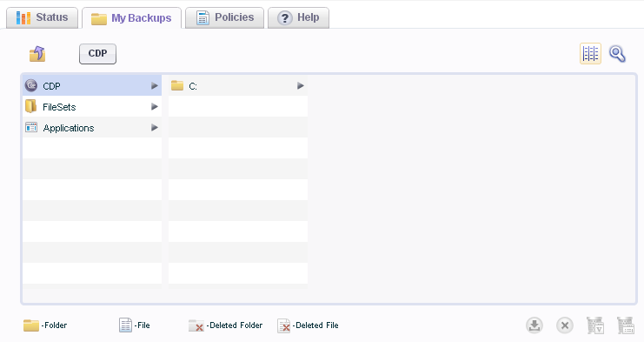Click the "-Deleted File" legend text
The image size is (644, 342).
315,325
